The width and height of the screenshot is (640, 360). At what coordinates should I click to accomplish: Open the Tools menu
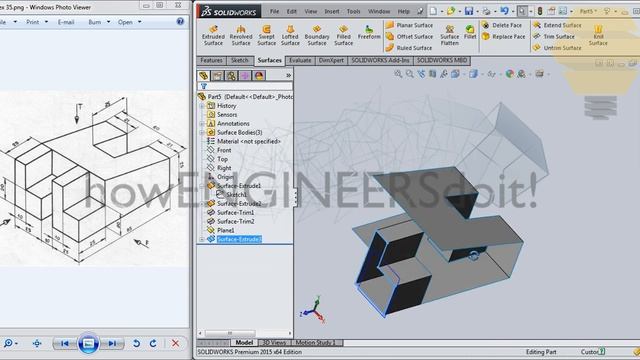(x=353, y=11)
